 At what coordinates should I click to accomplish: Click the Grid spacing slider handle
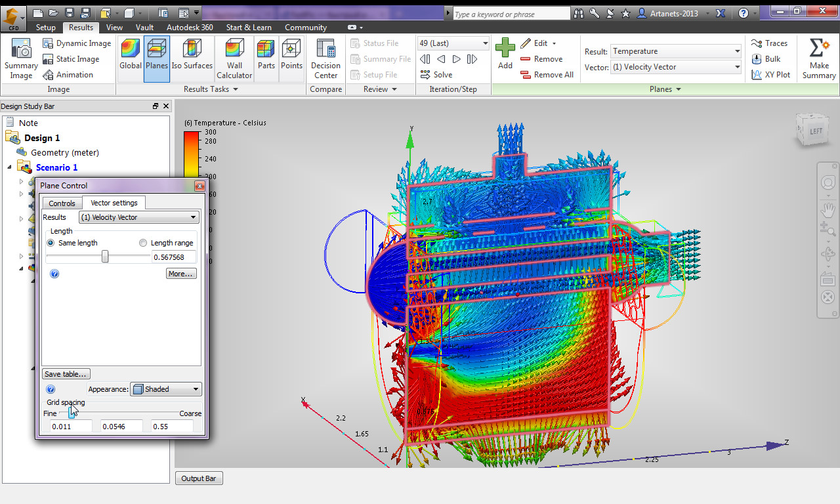[x=72, y=413]
